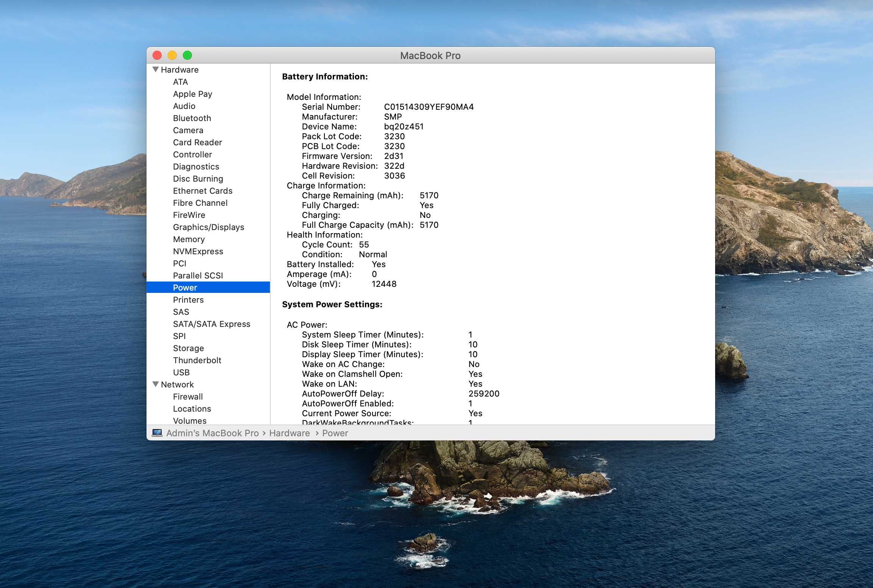Select Diagnostics in the sidebar
873x588 pixels.
(x=196, y=166)
